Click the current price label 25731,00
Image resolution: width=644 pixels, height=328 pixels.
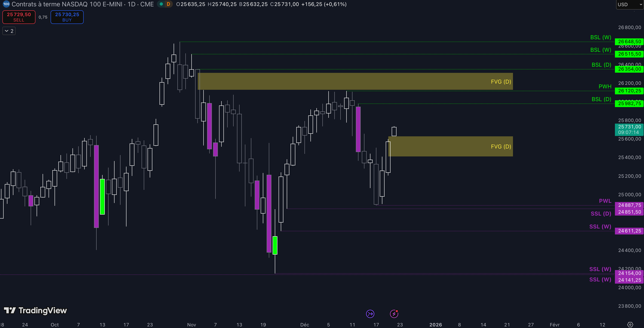(x=629, y=127)
